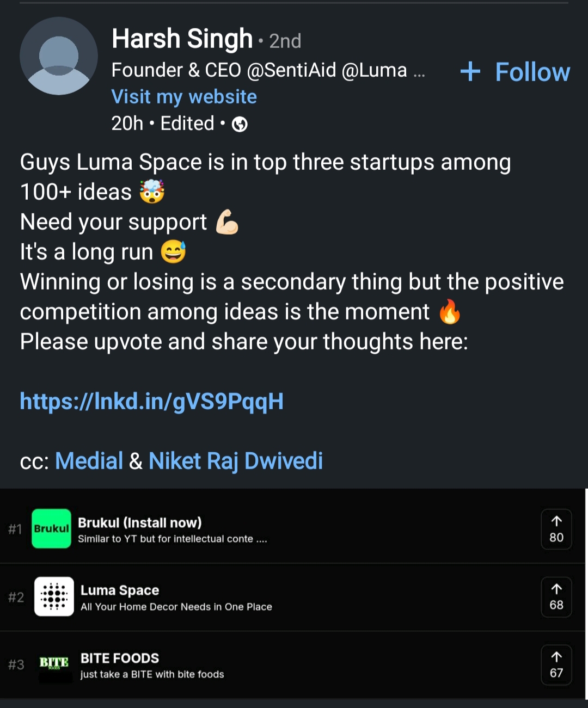Expand Brukul's truncated description ellipsis

point(261,539)
